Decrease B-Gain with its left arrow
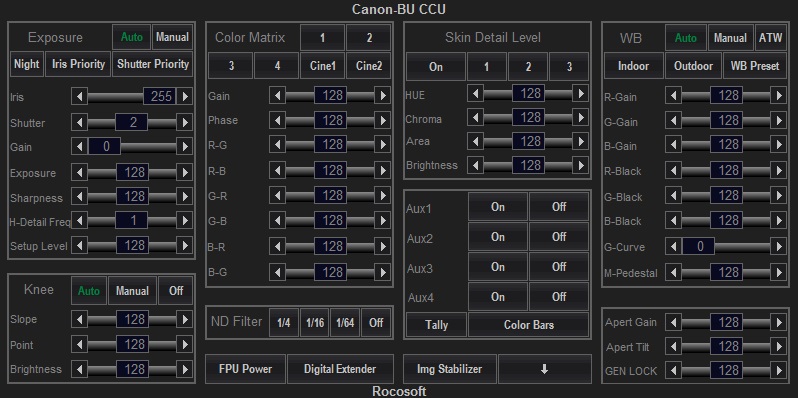Screen dimensions: 798x398 click(x=673, y=145)
